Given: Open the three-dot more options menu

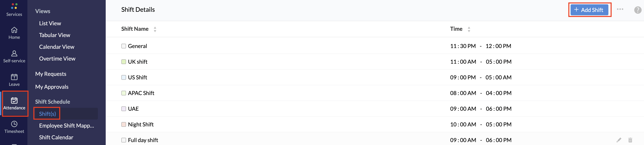Looking at the screenshot, I should click(x=620, y=9).
